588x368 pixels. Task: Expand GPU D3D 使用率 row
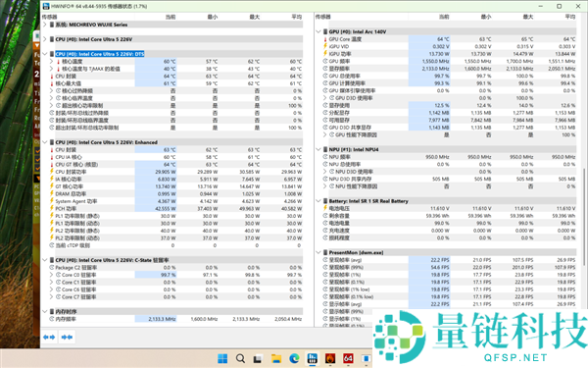pos(325,98)
